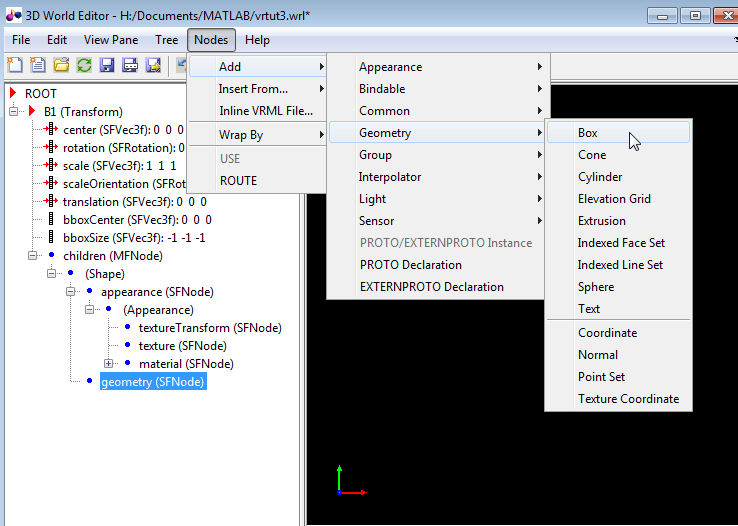Choose Indexed Face Set geometry

click(618, 243)
